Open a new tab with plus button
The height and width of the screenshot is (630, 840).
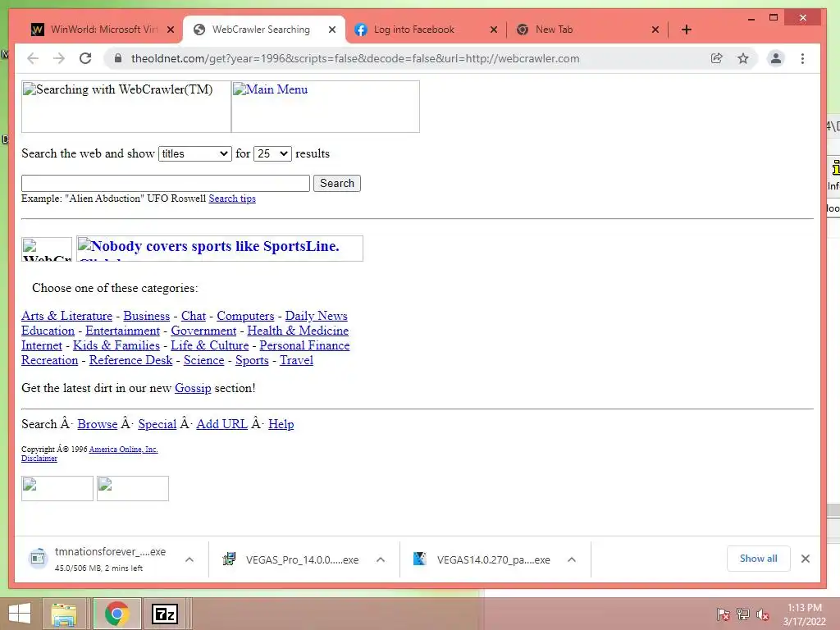pyautogui.click(x=687, y=30)
